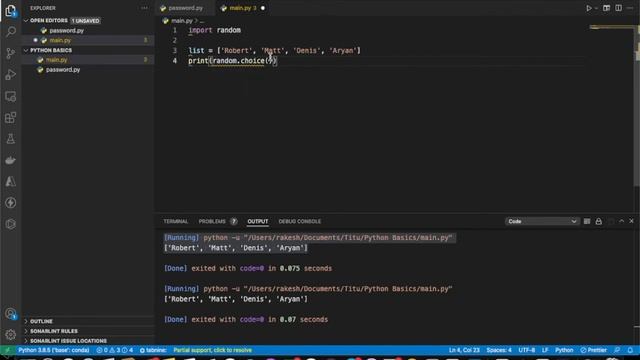Click the tabnine status bar item
The image size is (640, 360).
(153, 350)
